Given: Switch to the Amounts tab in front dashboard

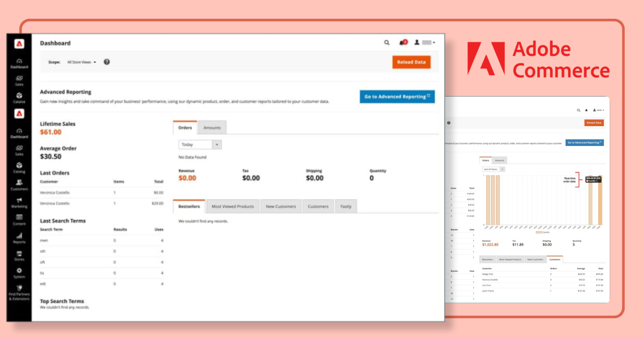Looking at the screenshot, I should coord(212,128).
